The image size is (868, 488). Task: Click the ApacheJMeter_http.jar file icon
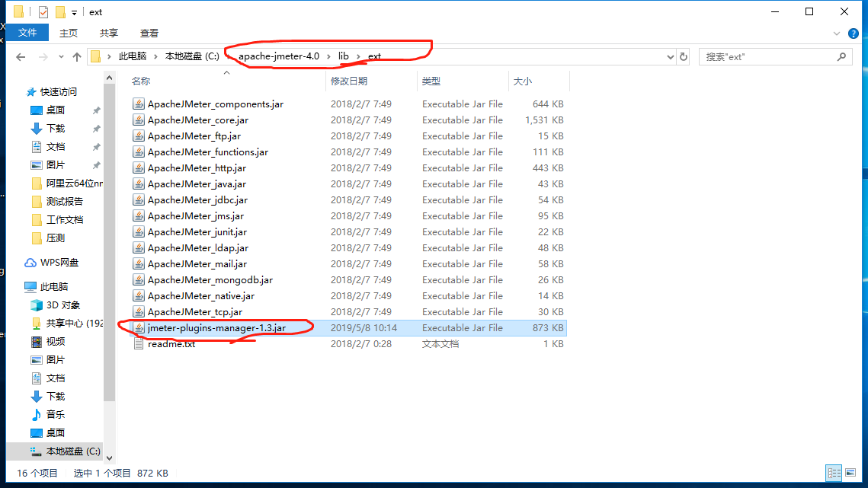[x=139, y=168]
